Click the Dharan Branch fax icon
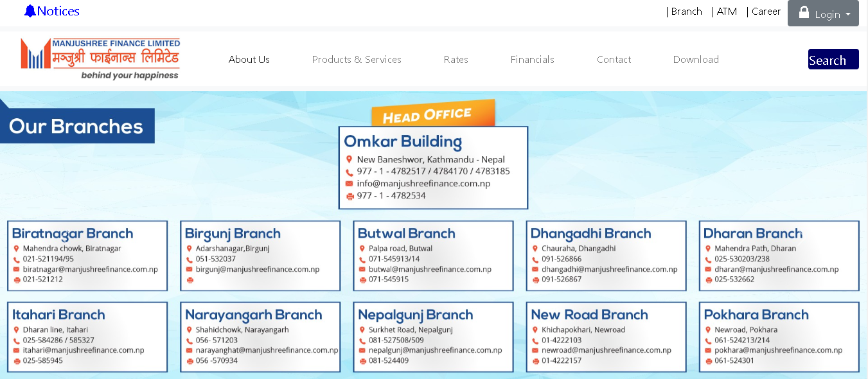The width and height of the screenshot is (868, 379). click(708, 280)
